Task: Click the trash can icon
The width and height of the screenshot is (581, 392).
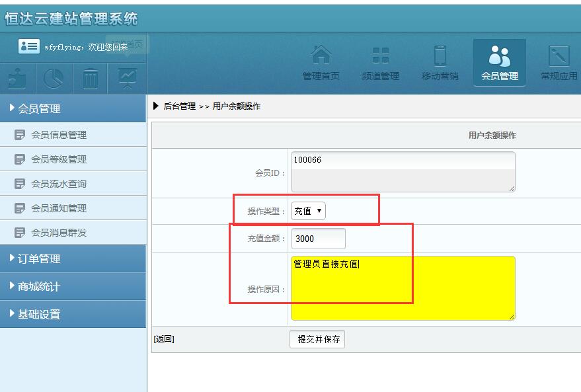Action: [x=91, y=79]
